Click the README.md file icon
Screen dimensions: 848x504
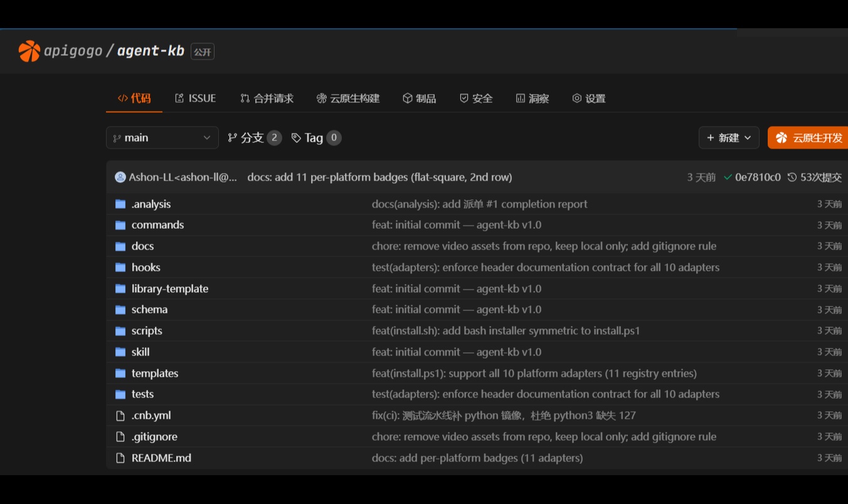point(120,458)
